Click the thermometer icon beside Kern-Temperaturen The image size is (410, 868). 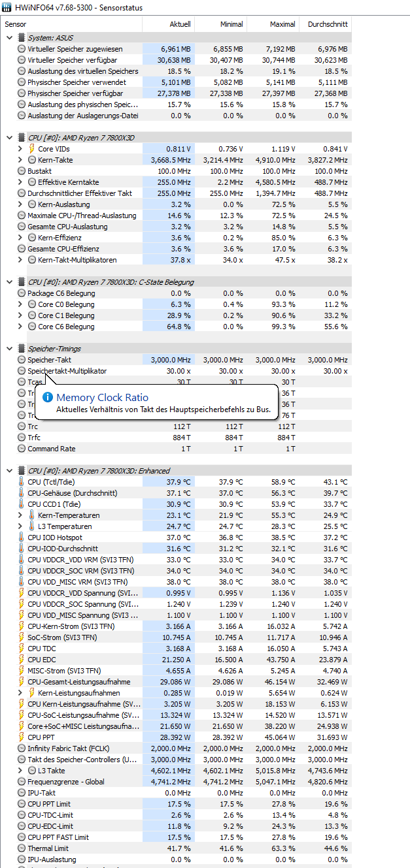click(32, 515)
